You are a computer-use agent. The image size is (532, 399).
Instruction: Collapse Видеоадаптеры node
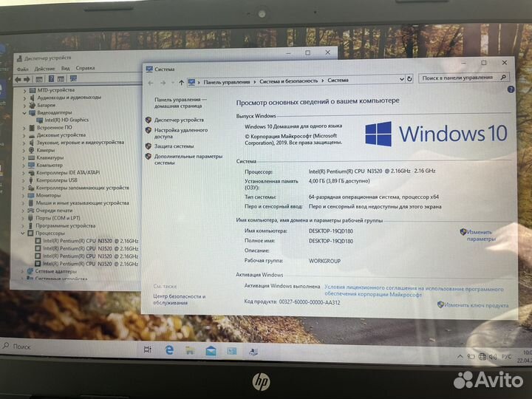point(24,113)
